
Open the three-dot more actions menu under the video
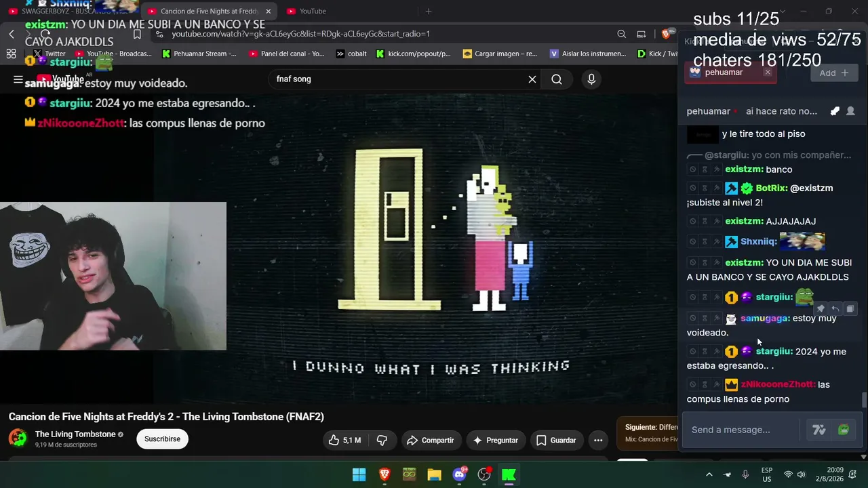[x=598, y=440]
